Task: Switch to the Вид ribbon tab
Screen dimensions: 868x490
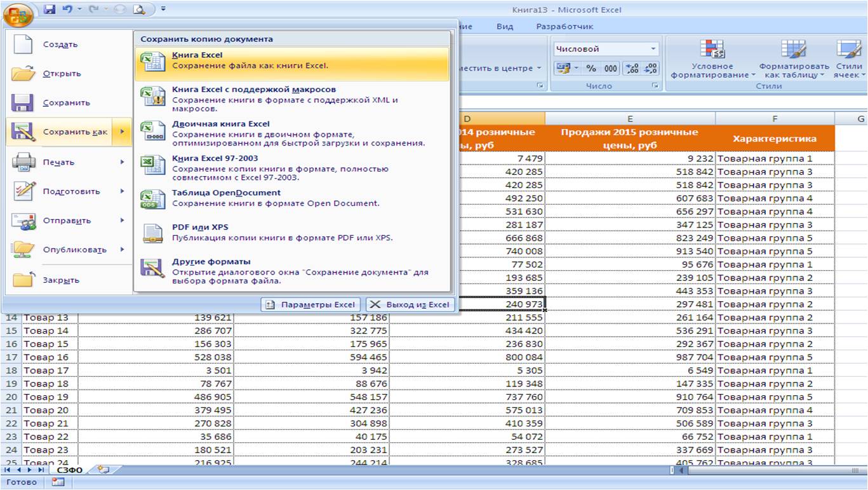Action: point(505,27)
